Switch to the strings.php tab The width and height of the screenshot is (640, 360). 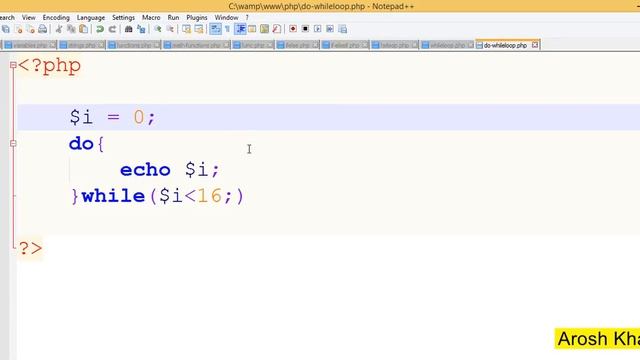(82, 45)
